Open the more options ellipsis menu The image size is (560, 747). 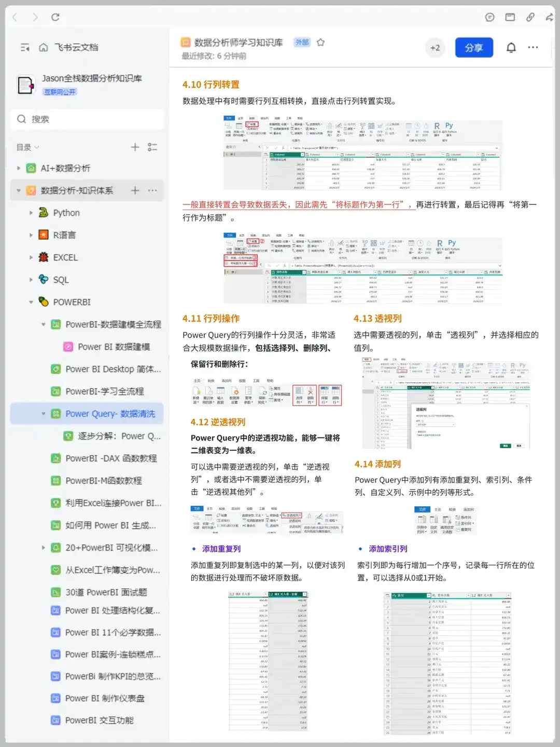point(533,47)
